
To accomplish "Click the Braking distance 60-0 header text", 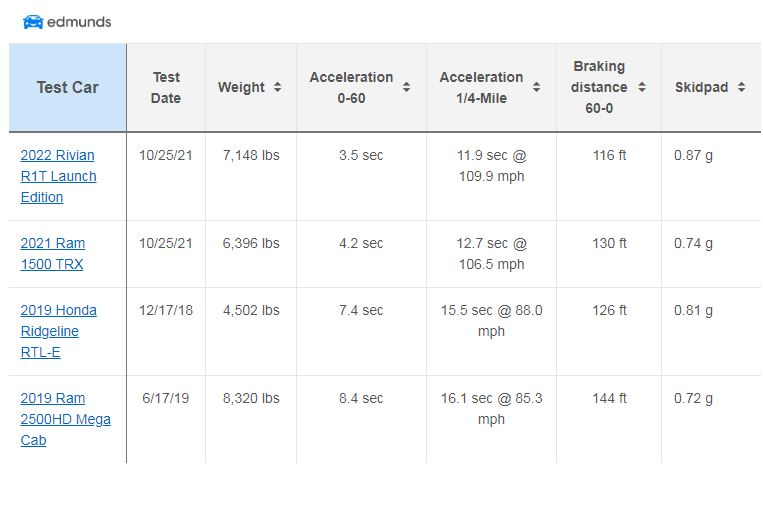I will coord(599,88).
